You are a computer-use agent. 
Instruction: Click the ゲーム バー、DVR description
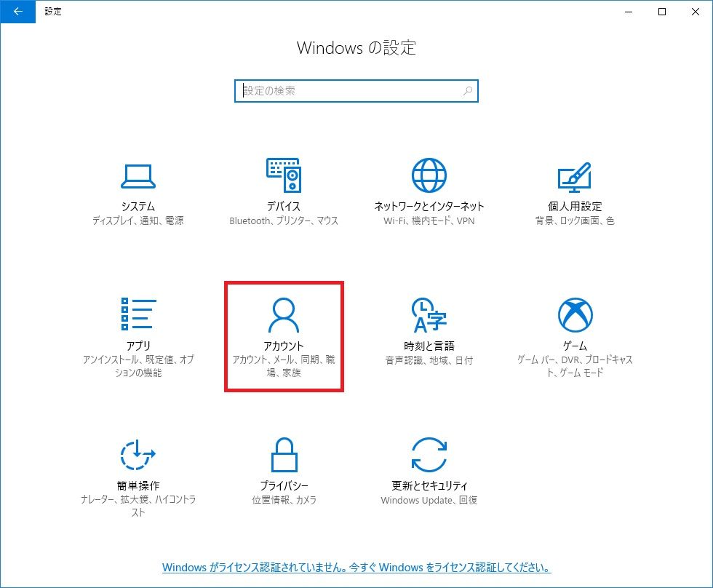point(575,366)
